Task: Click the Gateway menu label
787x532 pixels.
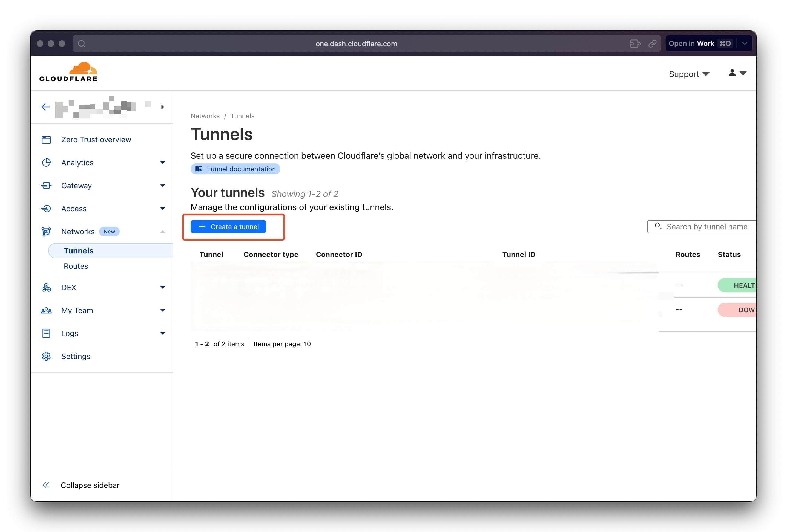Action: tap(76, 186)
